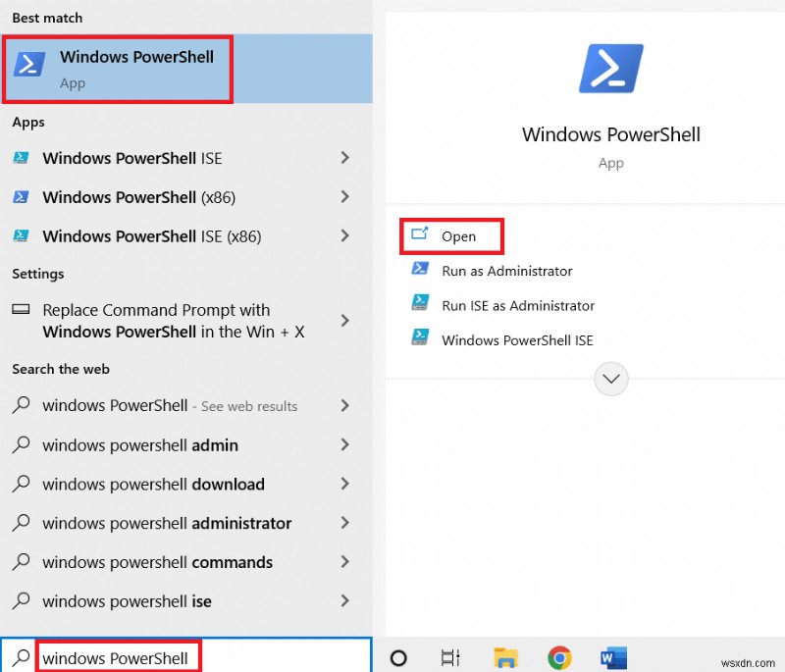This screenshot has width=785, height=672.
Task: Click Open to launch Windows PowerShell
Action: pyautogui.click(x=460, y=235)
